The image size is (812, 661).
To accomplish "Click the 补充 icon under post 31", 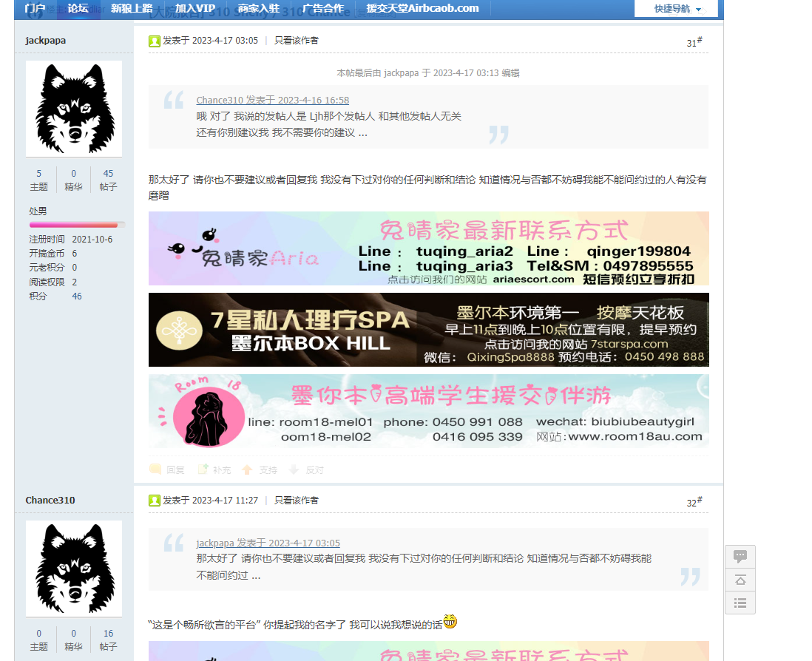I will click(x=203, y=470).
